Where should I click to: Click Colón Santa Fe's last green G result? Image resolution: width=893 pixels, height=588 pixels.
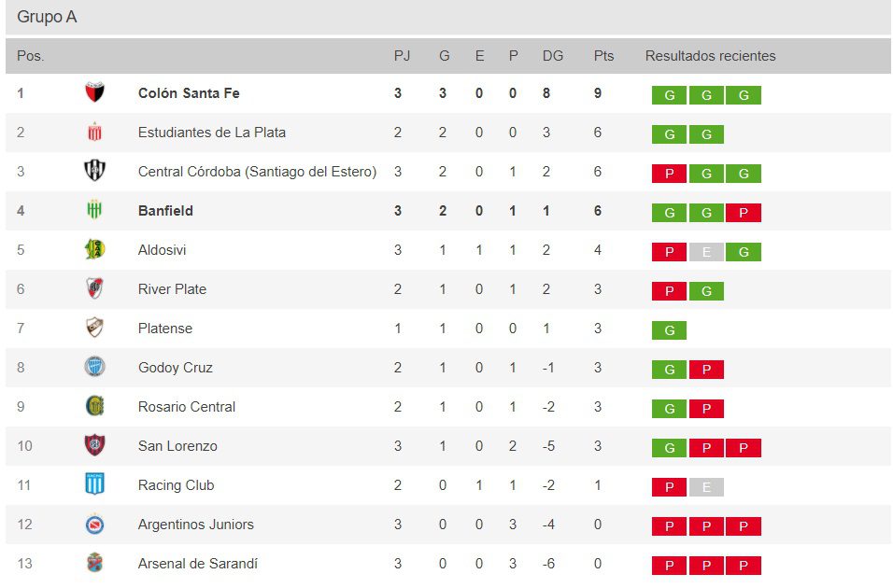click(744, 95)
